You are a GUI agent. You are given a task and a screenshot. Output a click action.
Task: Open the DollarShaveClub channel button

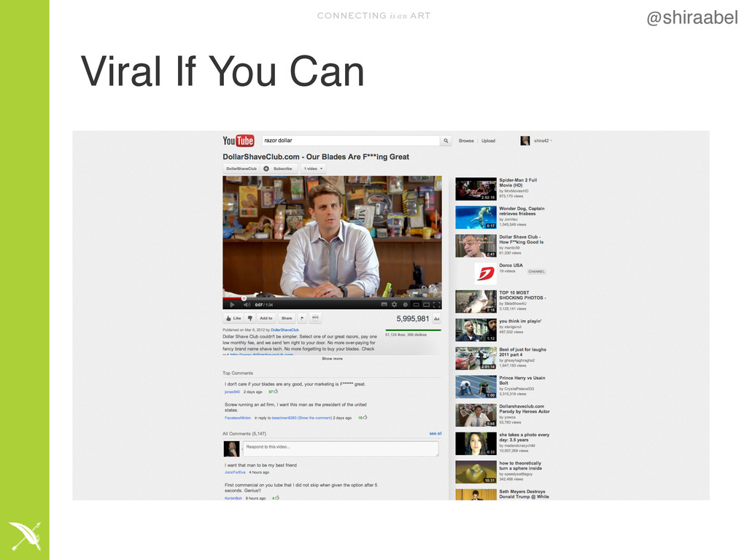click(x=241, y=168)
